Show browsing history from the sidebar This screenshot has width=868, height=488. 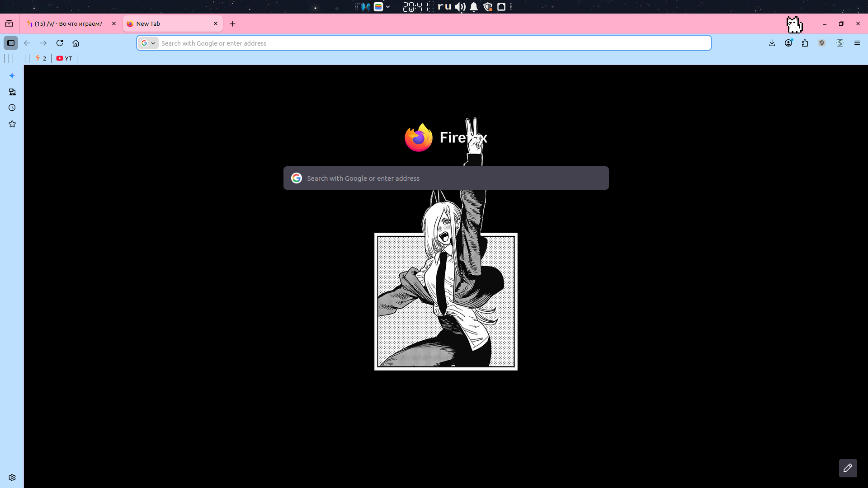pyautogui.click(x=12, y=108)
